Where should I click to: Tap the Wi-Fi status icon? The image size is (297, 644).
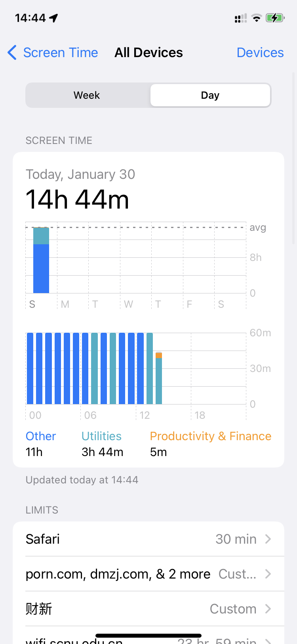click(x=257, y=18)
